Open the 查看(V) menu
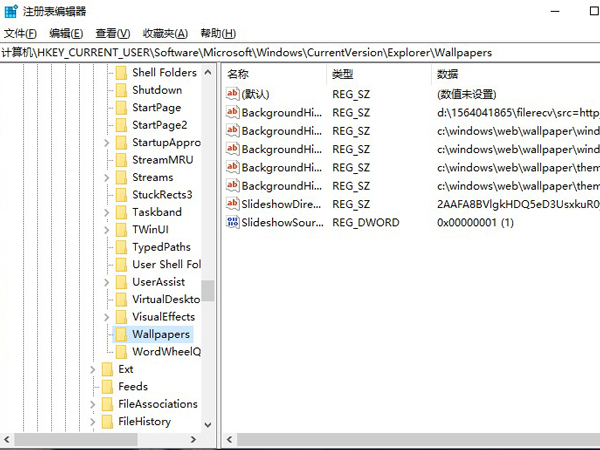The width and height of the screenshot is (600, 450). (112, 33)
